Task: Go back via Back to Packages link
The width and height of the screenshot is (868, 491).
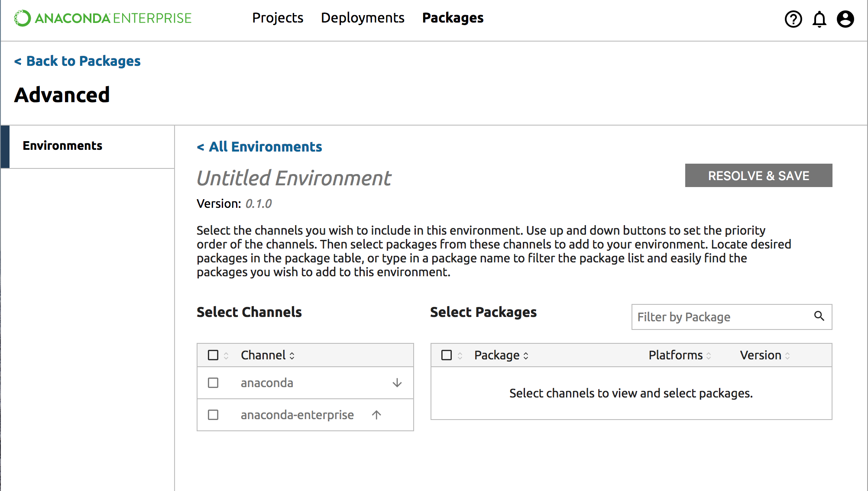Action: point(78,61)
